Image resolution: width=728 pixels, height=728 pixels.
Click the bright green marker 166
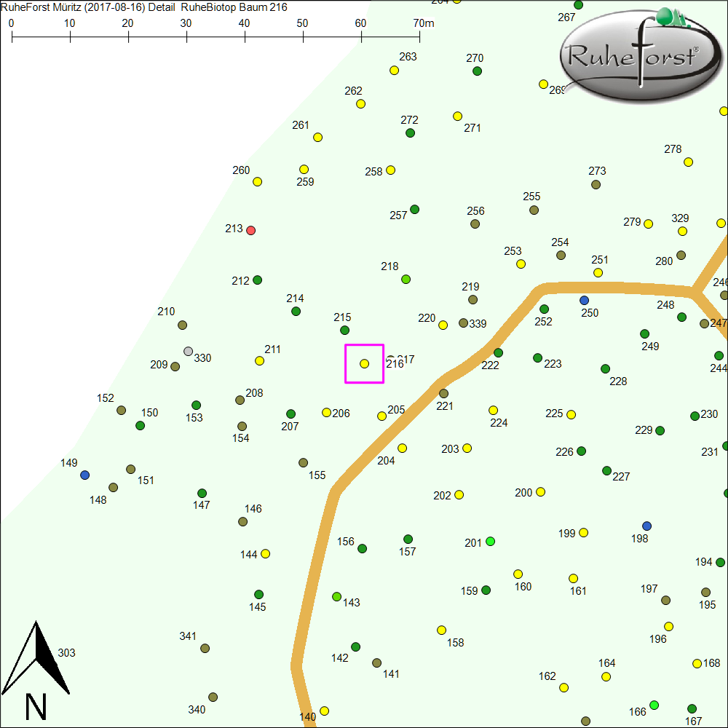[654, 705]
